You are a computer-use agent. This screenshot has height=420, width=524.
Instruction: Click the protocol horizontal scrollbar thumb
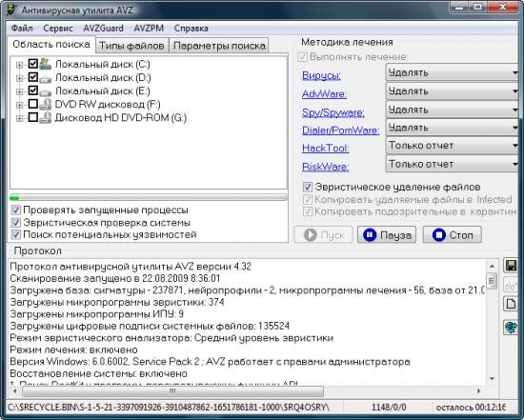click(172, 390)
